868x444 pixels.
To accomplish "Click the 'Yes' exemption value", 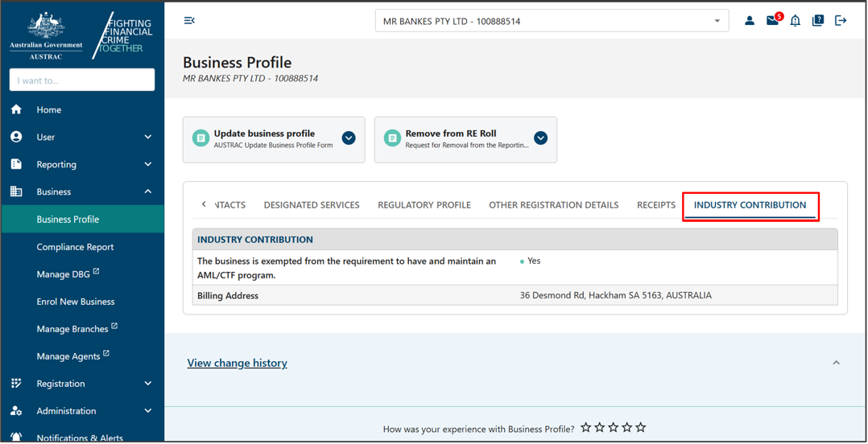I will pyautogui.click(x=534, y=261).
